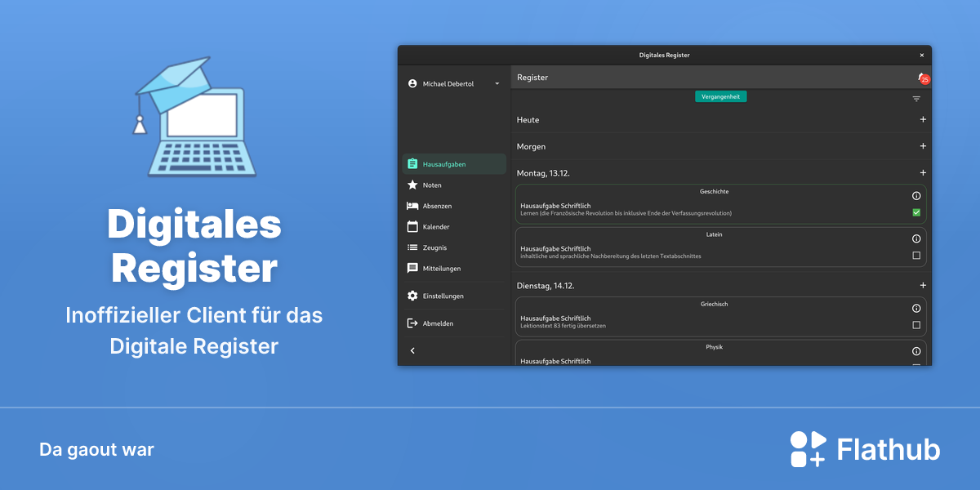Collapse sidebar with the back chevron
980x490 pixels.
point(412,350)
